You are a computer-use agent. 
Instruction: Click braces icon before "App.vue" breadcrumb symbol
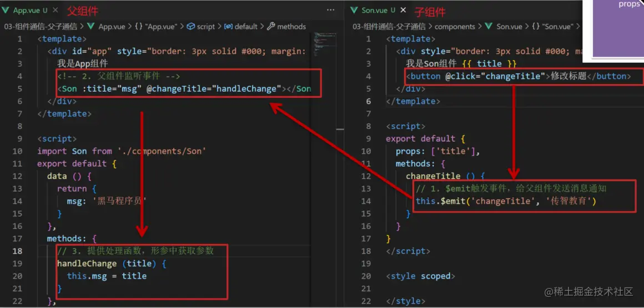(138, 27)
